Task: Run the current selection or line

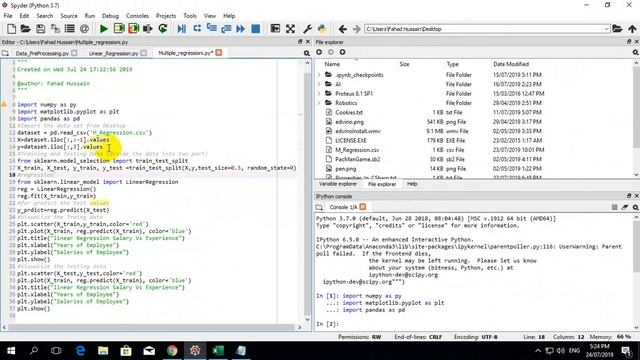Action: click(148, 29)
